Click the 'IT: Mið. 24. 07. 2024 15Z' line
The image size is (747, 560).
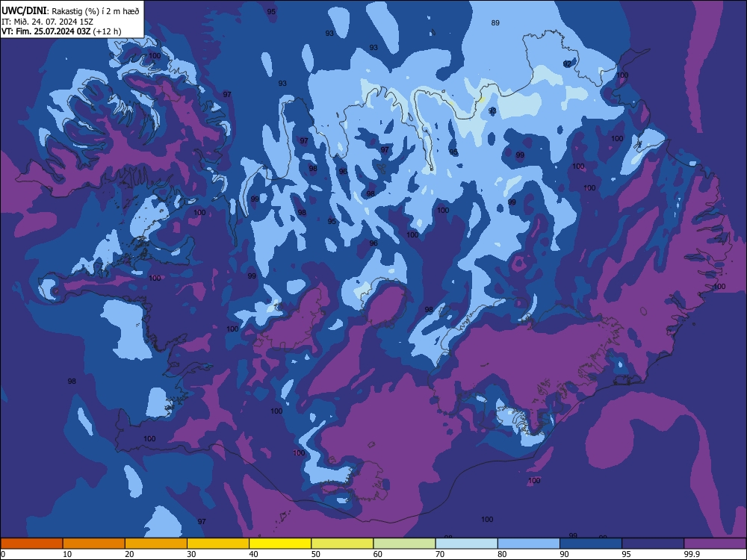[47, 22]
